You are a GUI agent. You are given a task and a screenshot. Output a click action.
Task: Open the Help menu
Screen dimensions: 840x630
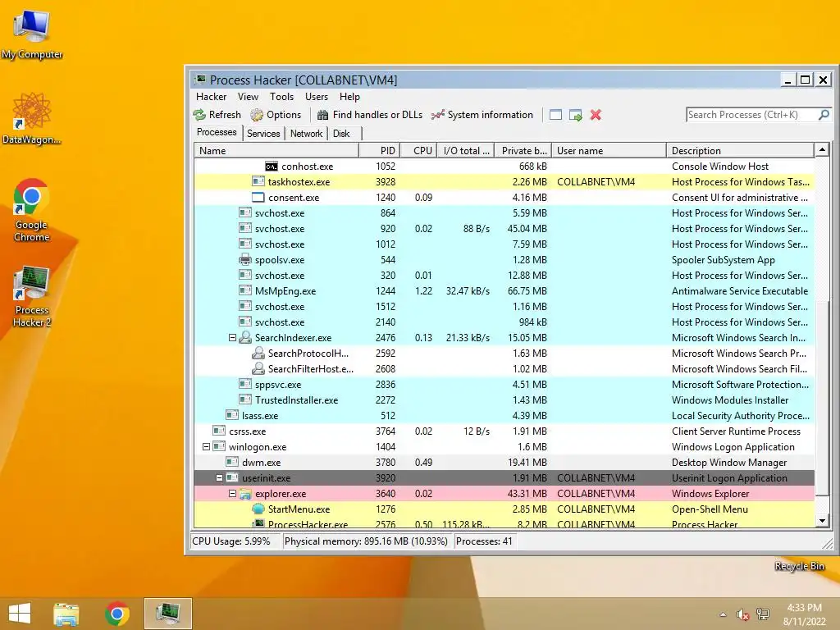(x=349, y=97)
